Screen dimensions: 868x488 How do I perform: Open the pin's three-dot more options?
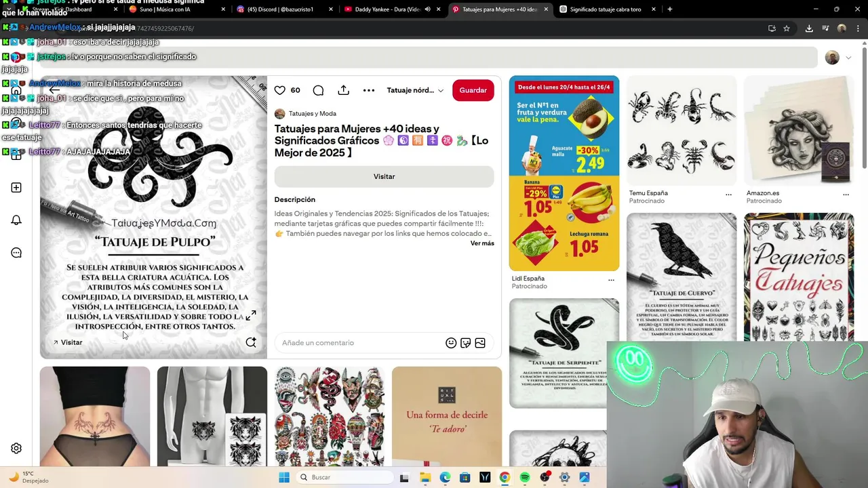coord(369,90)
